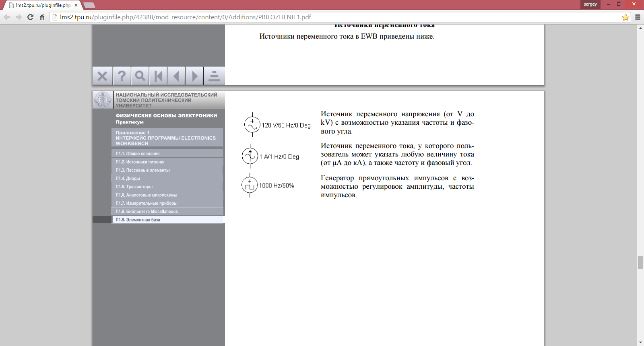Click the X close icon in PDF navigation bar

pyautogui.click(x=102, y=76)
